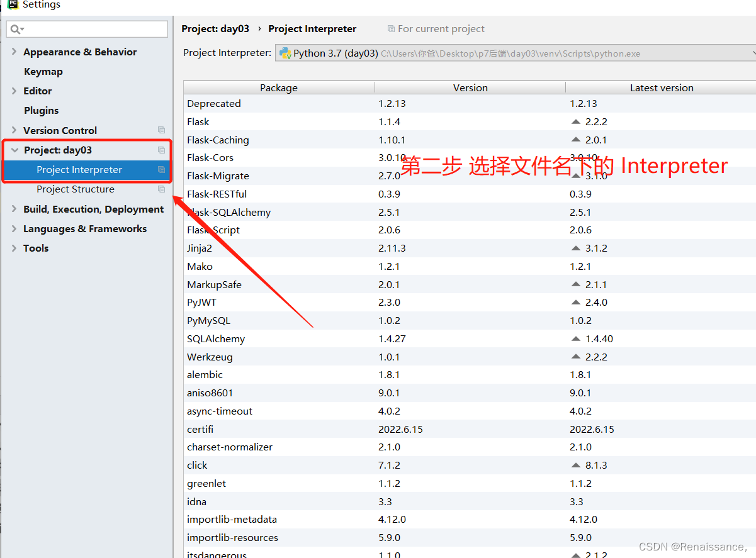This screenshot has height=558, width=756.
Task: Click upgrade arrow icon for MarkupSafe
Action: pyautogui.click(x=575, y=284)
